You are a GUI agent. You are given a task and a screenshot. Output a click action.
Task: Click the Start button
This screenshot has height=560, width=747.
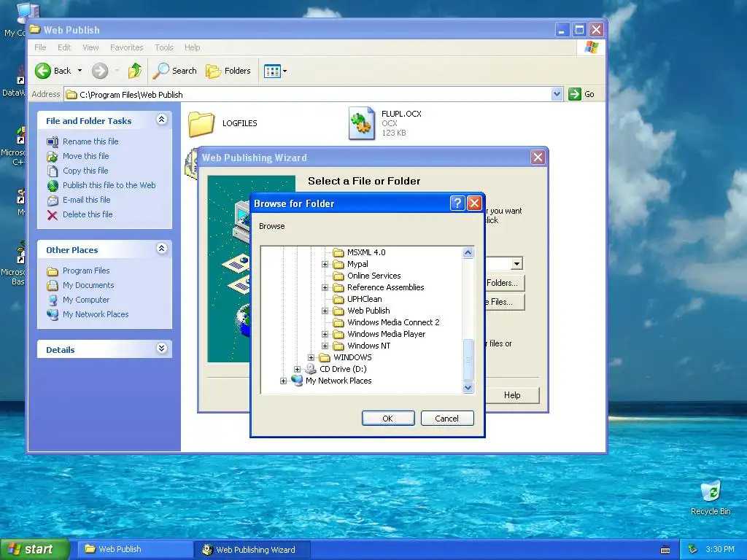(x=34, y=550)
